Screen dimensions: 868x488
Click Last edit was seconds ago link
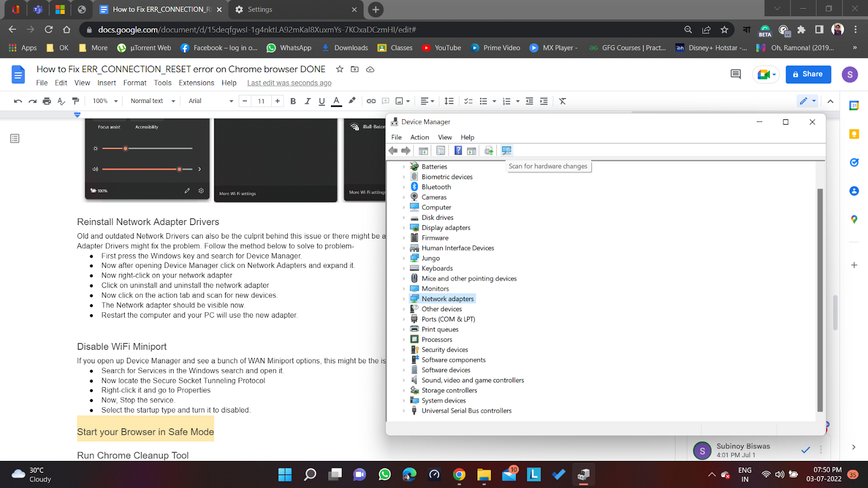click(x=289, y=83)
